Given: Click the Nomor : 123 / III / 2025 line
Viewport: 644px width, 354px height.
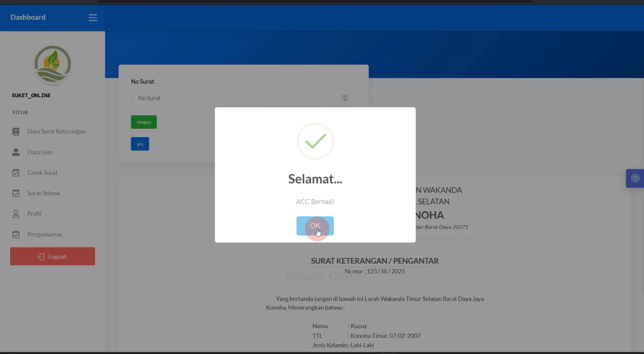Looking at the screenshot, I should click(375, 271).
